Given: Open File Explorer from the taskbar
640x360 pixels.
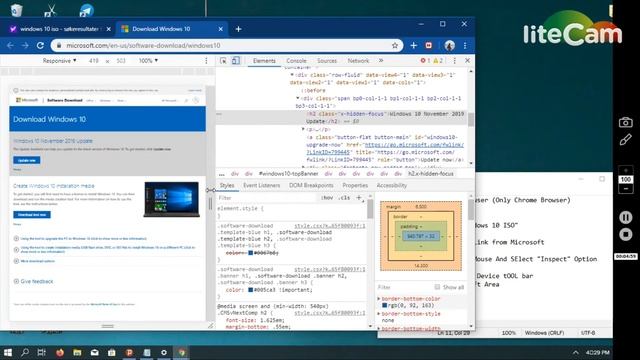Looking at the screenshot, I should click(77, 352).
